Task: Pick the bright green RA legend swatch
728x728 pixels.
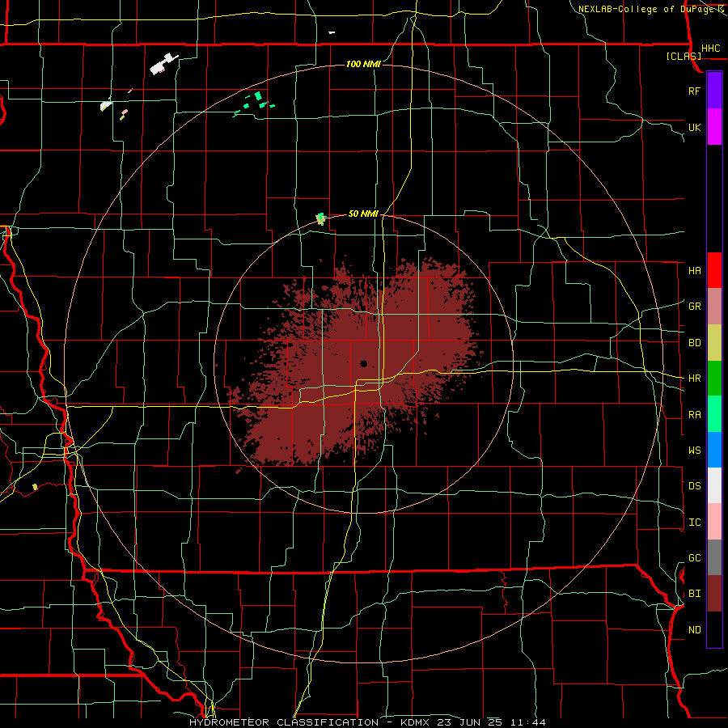Action: [x=714, y=414]
